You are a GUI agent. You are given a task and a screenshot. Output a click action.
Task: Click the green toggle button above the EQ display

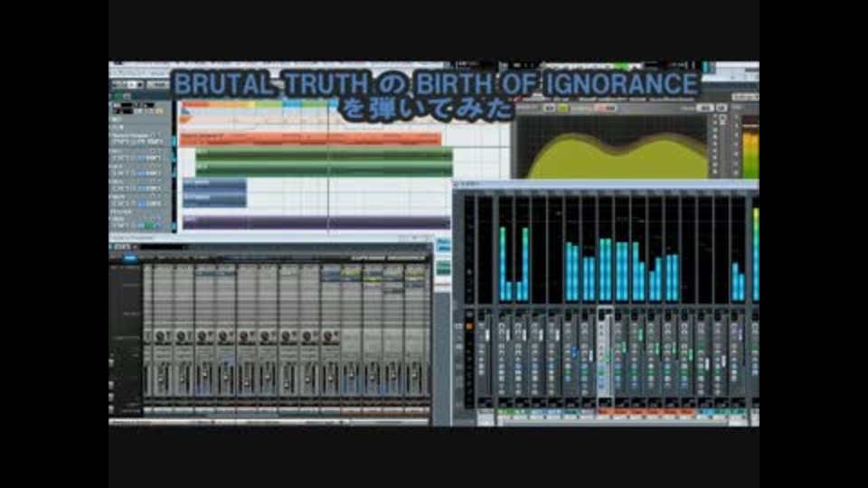[563, 108]
